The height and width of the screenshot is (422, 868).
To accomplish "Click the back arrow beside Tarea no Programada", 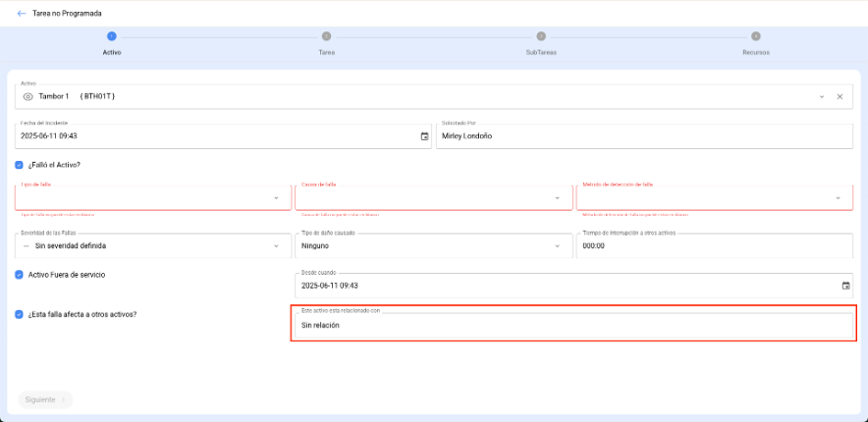I will (x=22, y=14).
